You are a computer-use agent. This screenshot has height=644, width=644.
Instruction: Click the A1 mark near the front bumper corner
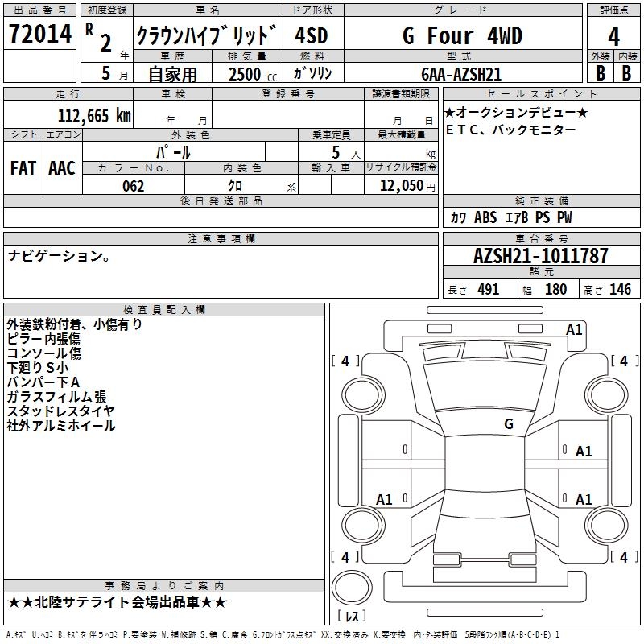click(574, 330)
